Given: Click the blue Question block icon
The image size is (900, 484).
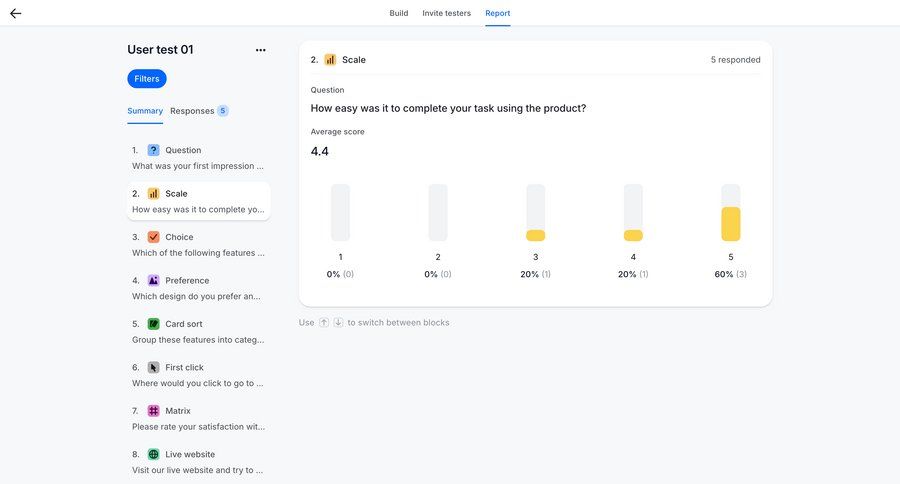Looking at the screenshot, I should pyautogui.click(x=153, y=150).
